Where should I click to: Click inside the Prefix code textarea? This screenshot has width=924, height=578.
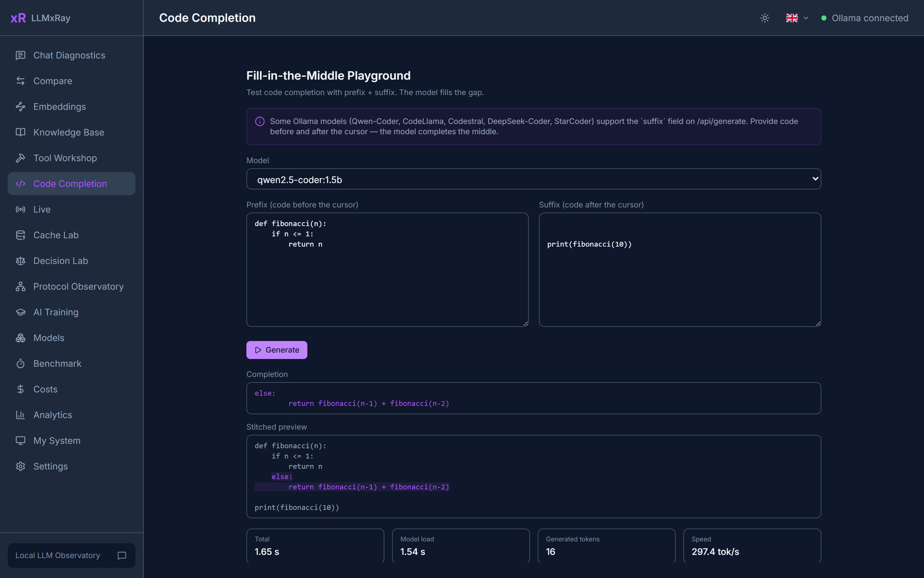point(387,269)
